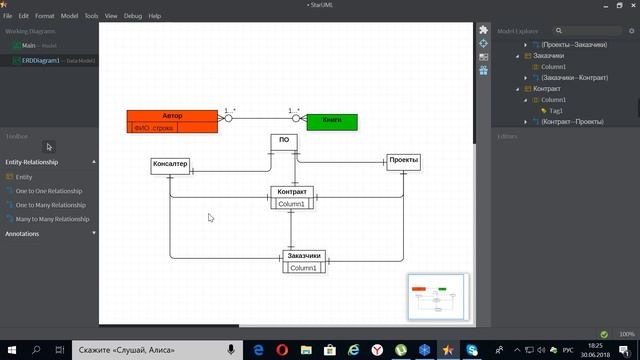Click the crosshair navigator icon in the right sidebar

pyautogui.click(x=484, y=43)
